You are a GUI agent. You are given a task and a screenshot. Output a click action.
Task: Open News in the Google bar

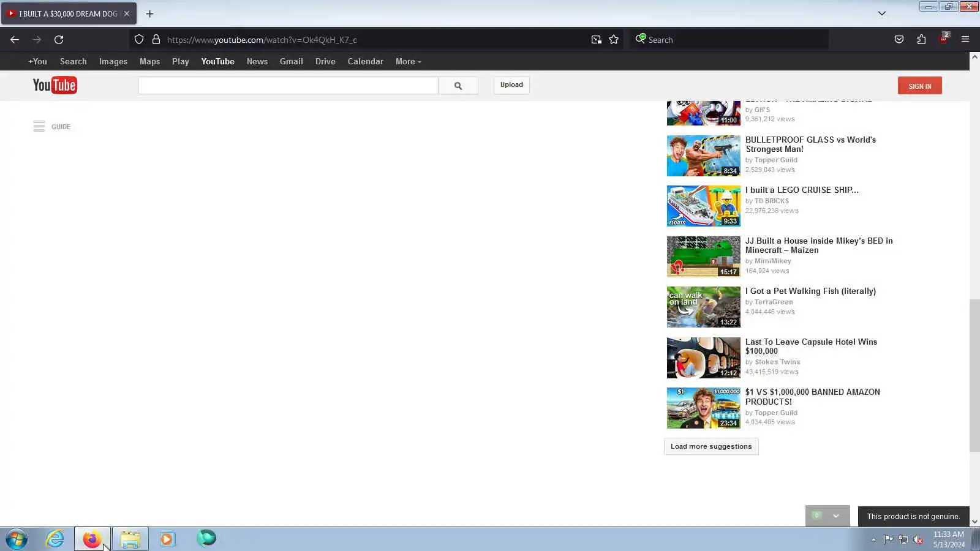tap(257, 61)
